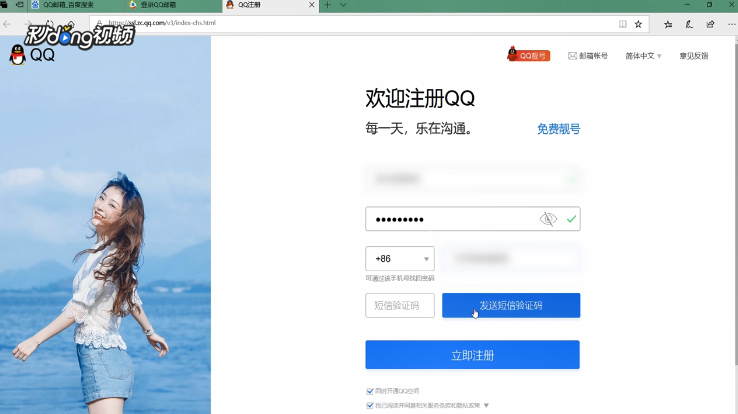
Task: Close the QQ注册 tab
Action: (x=312, y=5)
